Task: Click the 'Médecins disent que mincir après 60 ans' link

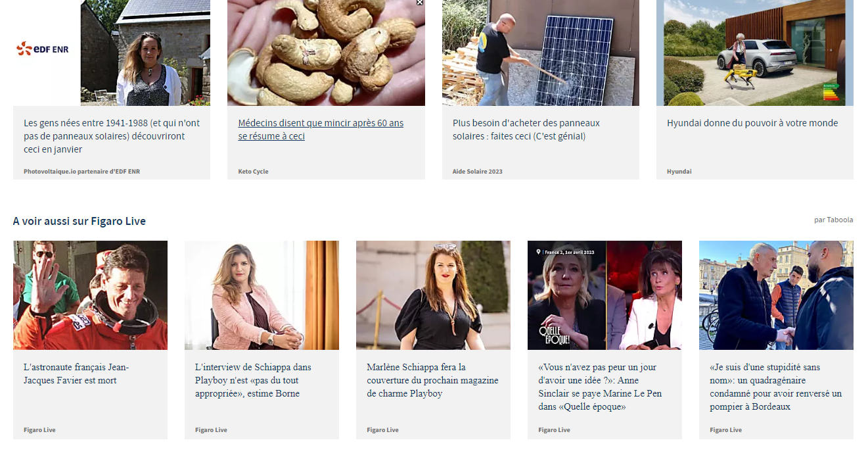Action: coord(321,130)
